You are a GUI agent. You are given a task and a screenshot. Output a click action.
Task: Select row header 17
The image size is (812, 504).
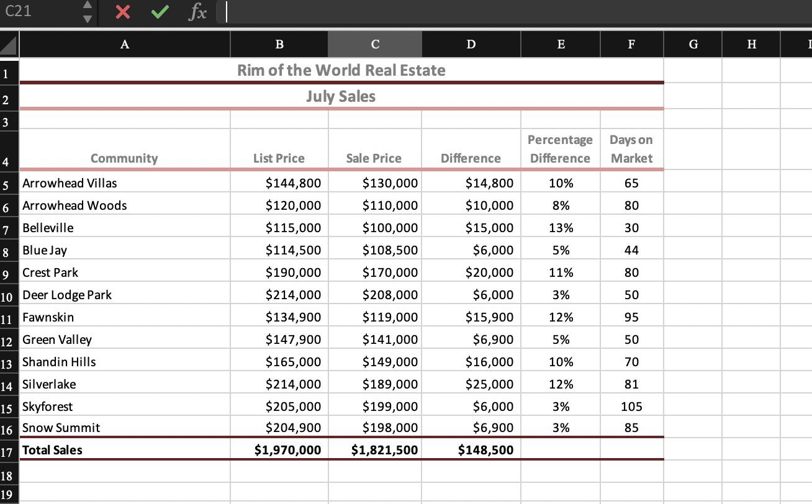click(7, 450)
